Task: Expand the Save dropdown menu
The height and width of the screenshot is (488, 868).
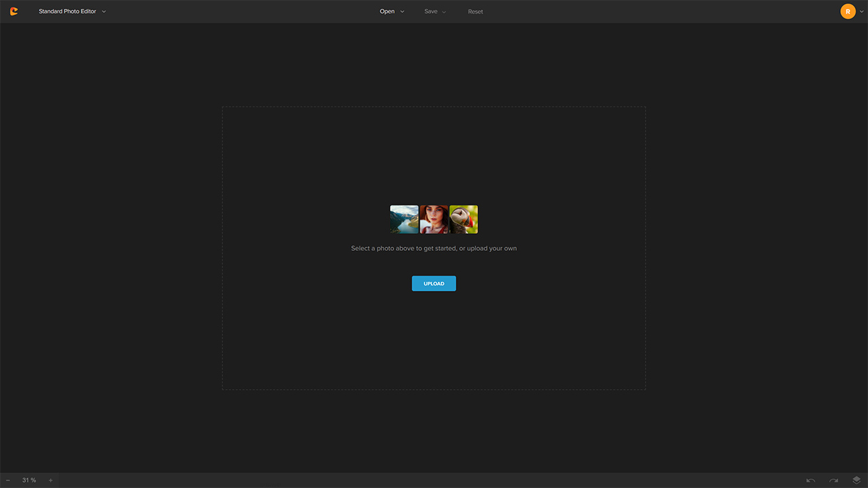Action: coord(435,12)
